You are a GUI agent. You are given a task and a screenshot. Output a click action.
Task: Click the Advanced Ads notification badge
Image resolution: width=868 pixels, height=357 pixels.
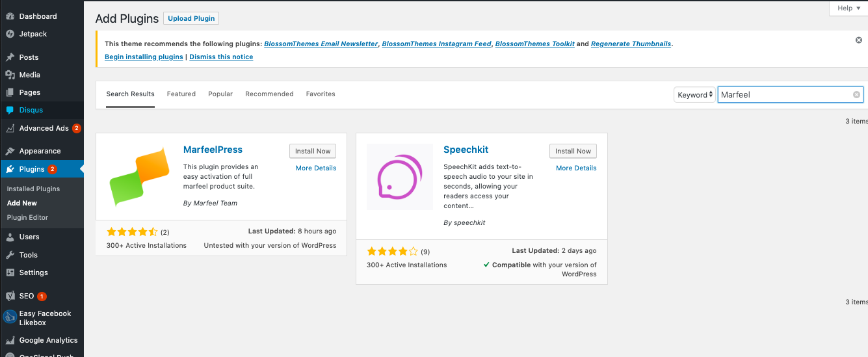[77, 128]
